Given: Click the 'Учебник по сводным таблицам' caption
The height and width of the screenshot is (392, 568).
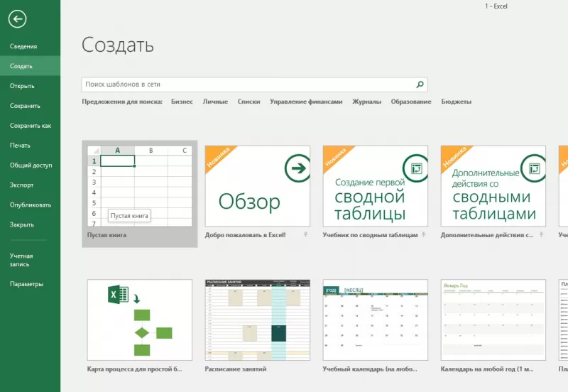Looking at the screenshot, I should click(x=370, y=235).
